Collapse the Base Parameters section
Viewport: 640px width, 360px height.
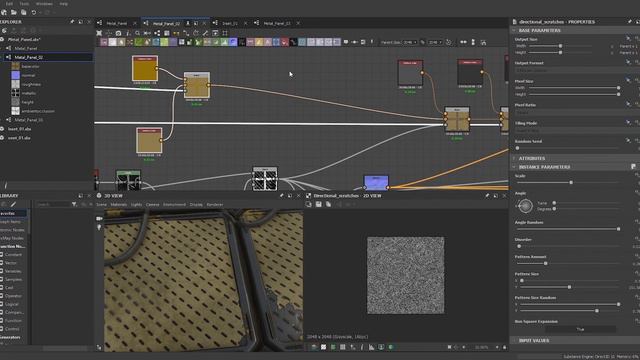point(514,31)
